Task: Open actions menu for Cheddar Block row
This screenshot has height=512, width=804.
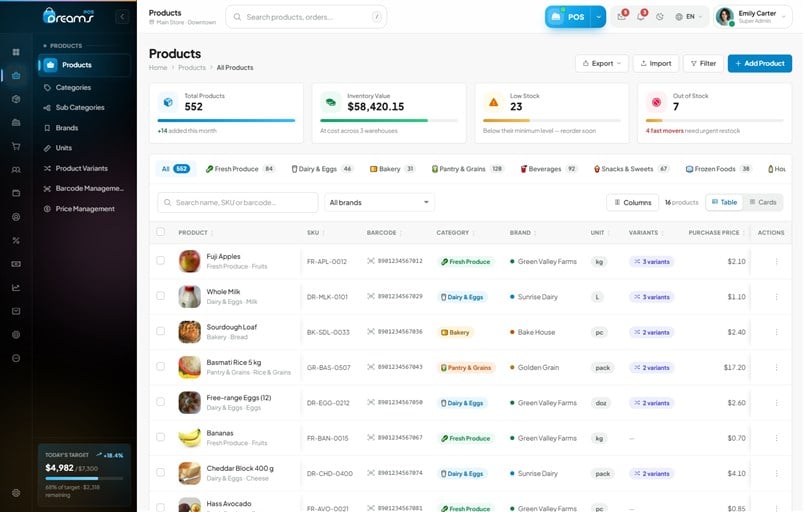Action: coord(776,474)
